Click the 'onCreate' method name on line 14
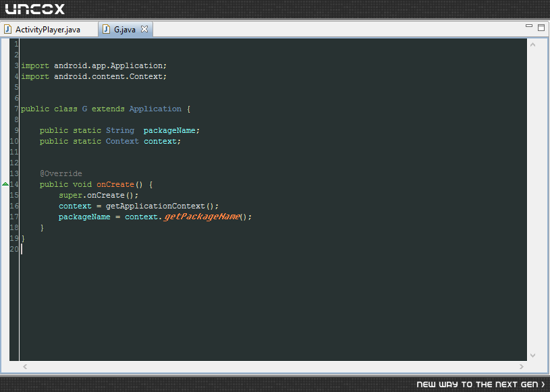Image resolution: width=550 pixels, height=392 pixels. coord(115,185)
